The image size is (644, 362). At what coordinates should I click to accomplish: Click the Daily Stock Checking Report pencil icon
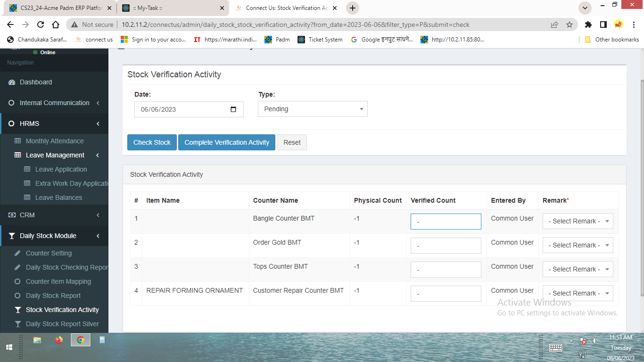(18, 267)
